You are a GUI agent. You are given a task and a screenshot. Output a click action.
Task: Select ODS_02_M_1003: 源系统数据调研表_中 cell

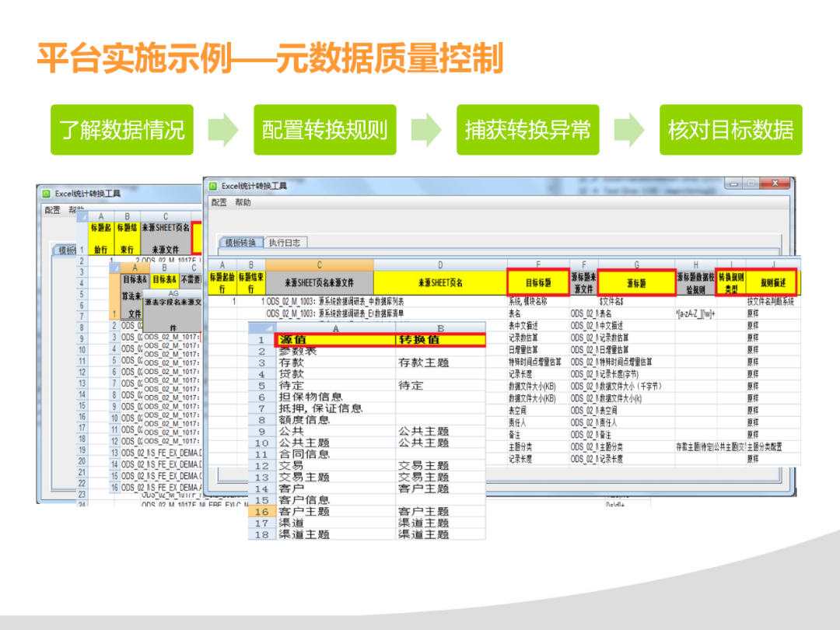[320, 302]
